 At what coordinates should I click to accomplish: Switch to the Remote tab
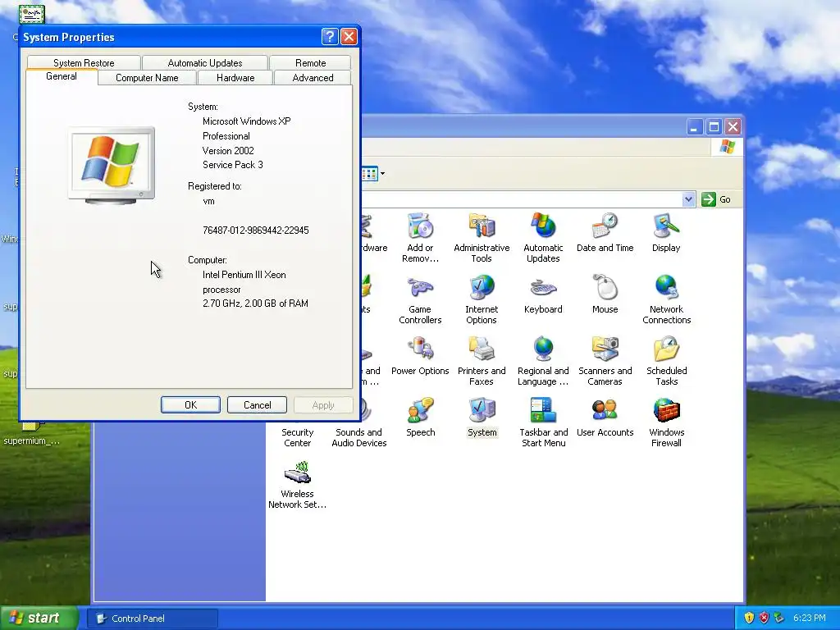[310, 62]
